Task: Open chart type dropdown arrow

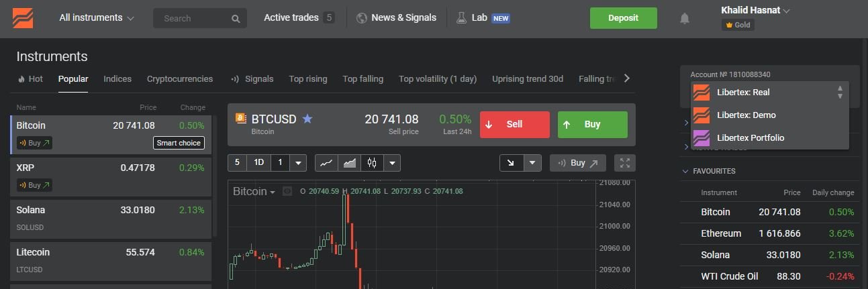Action: coord(392,163)
